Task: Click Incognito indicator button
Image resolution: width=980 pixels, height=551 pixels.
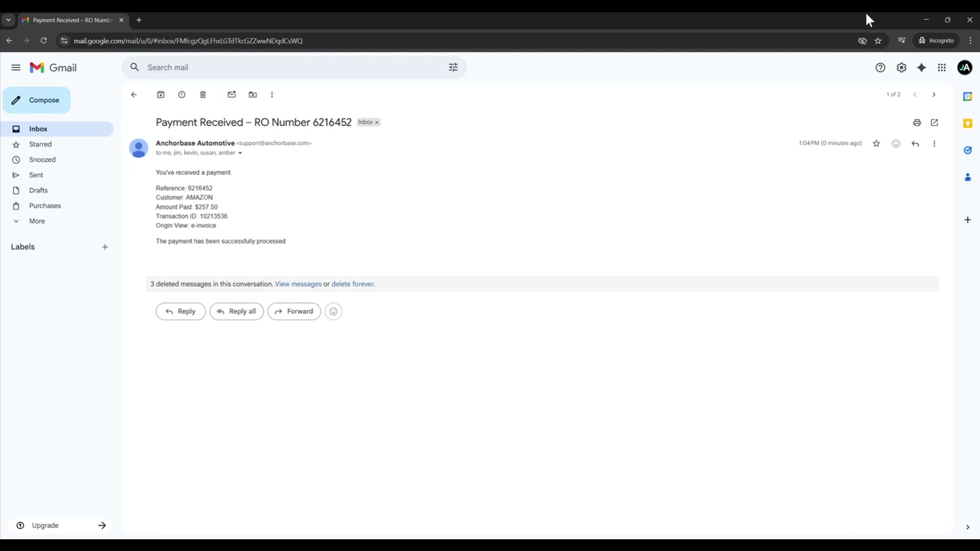Action: pos(936,41)
